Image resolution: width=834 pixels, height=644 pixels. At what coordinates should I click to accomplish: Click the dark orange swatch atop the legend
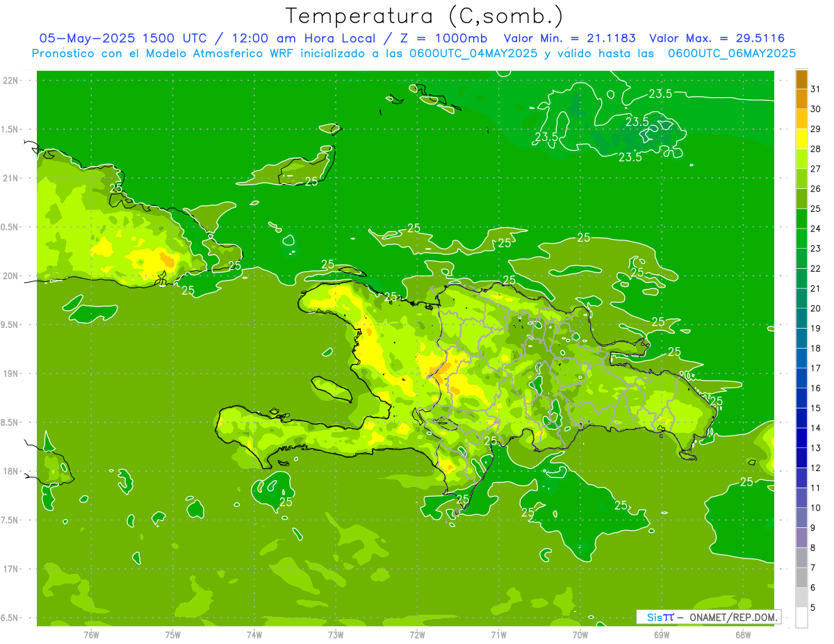[802, 79]
